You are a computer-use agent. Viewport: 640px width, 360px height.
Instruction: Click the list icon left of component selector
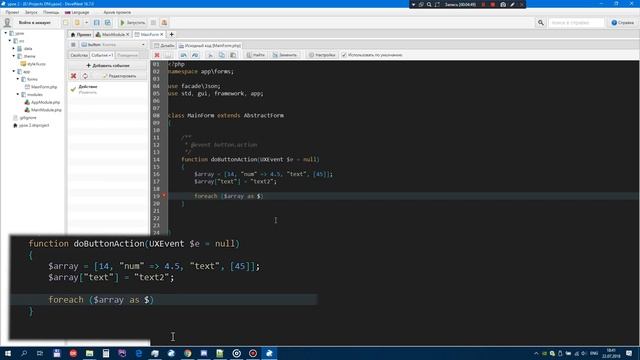pyautogui.click(x=73, y=44)
